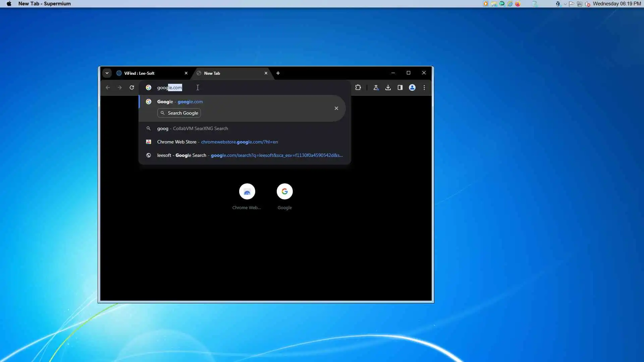Reload the current page
Viewport: 644px width, 362px height.
point(132,87)
